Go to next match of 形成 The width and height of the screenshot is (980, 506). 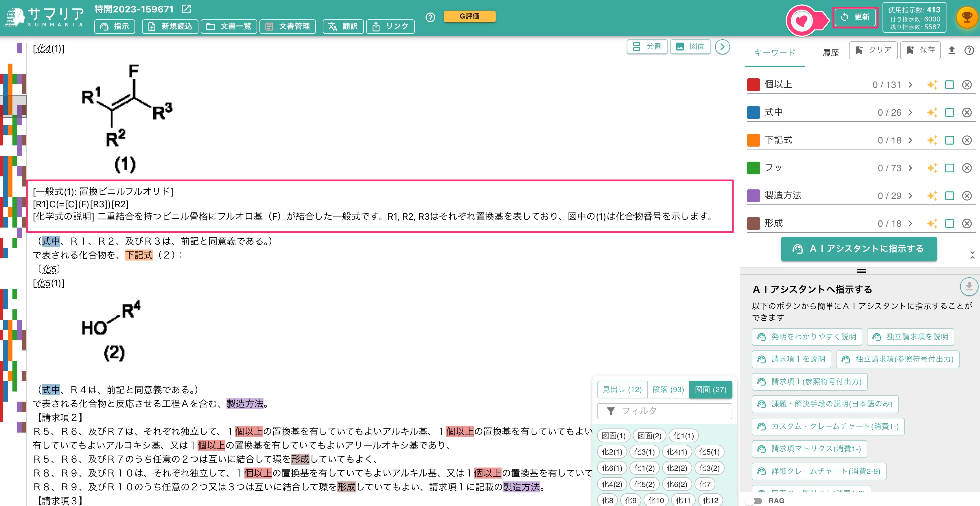tap(910, 224)
